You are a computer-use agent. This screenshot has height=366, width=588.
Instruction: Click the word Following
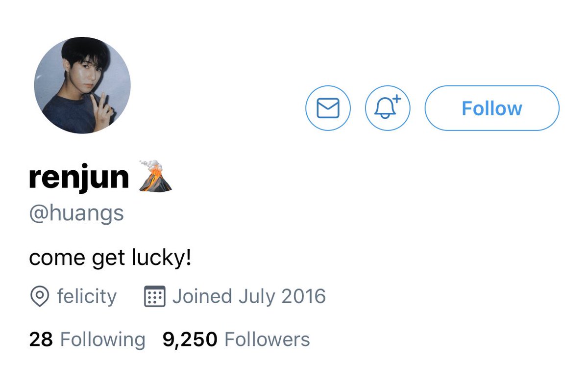click(x=102, y=340)
